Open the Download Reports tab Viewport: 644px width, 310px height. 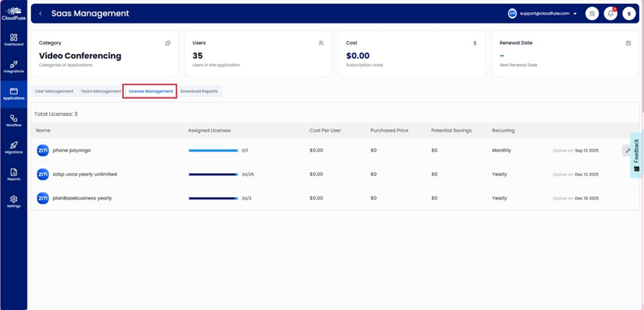pos(199,91)
